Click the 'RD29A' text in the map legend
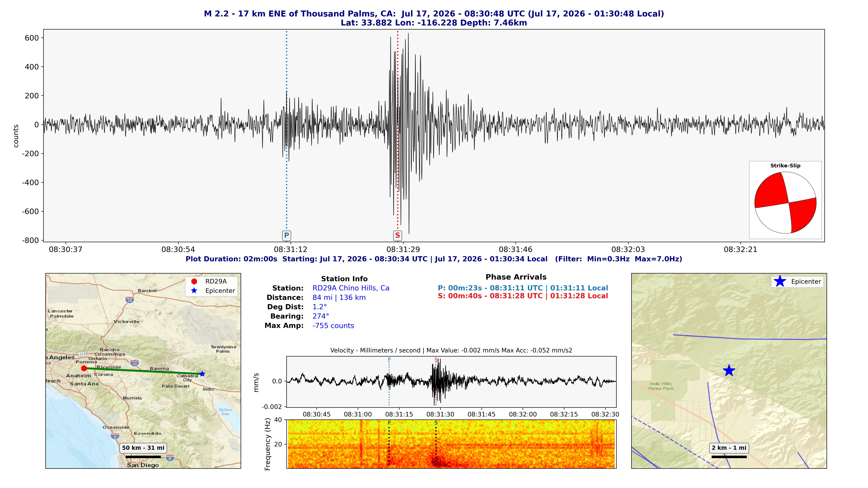 (216, 282)
